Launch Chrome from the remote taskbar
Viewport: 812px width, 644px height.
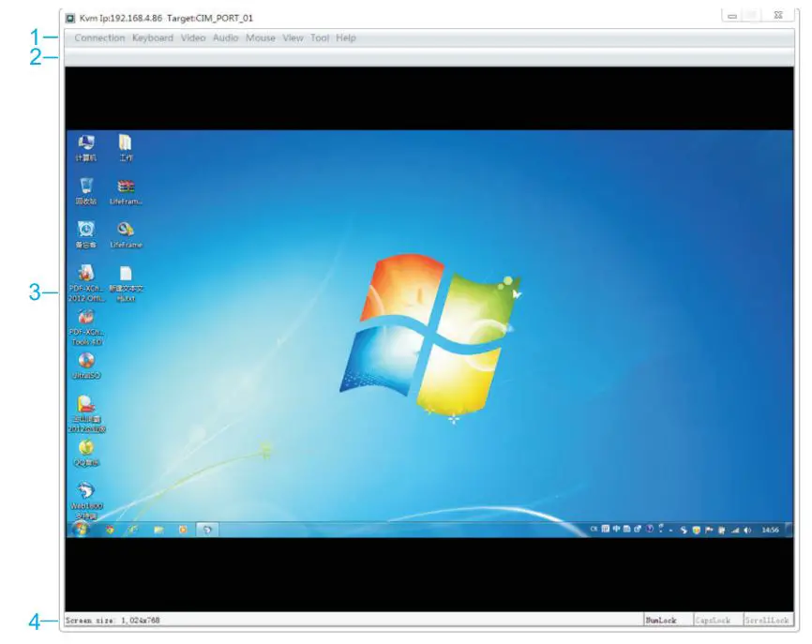point(110,530)
